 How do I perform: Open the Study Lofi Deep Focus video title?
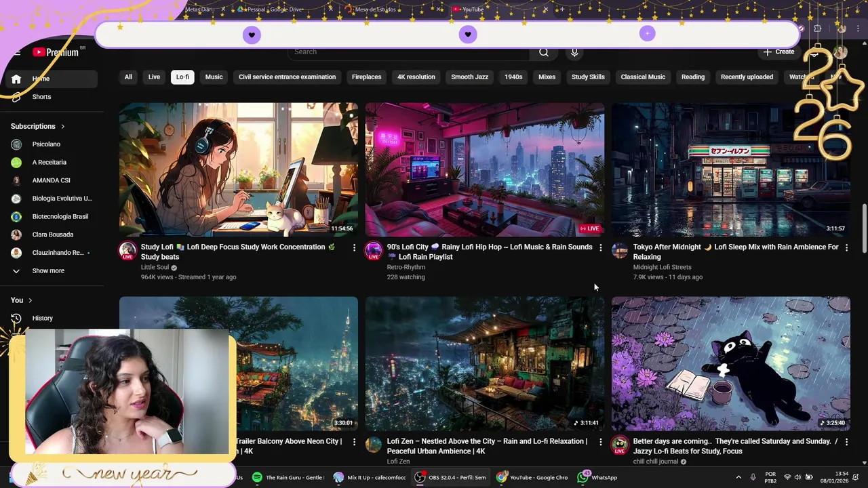click(x=238, y=252)
